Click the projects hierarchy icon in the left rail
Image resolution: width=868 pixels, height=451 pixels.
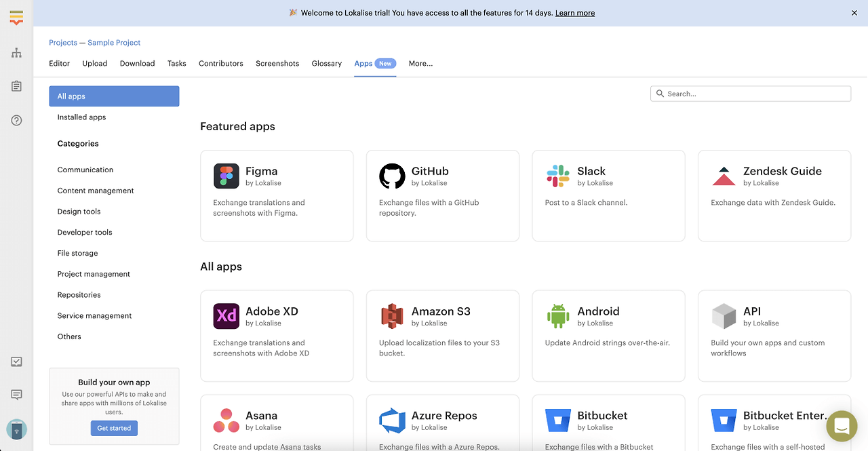click(x=16, y=52)
